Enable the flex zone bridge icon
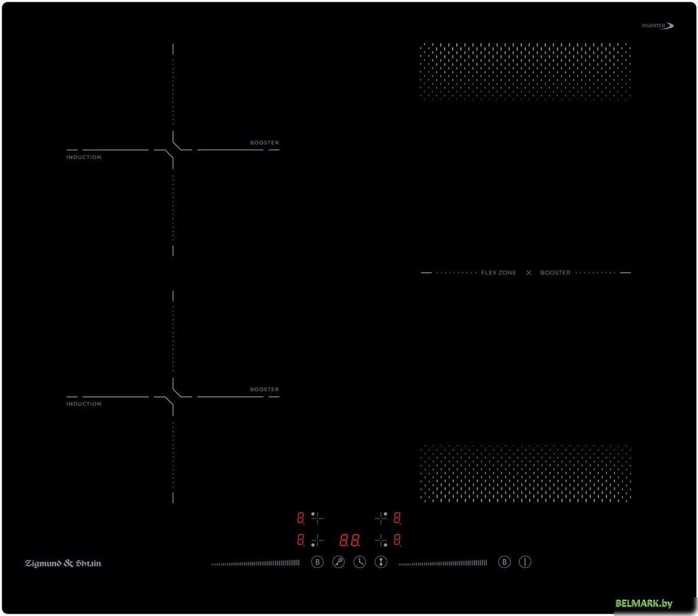The image size is (698, 616). (381, 562)
